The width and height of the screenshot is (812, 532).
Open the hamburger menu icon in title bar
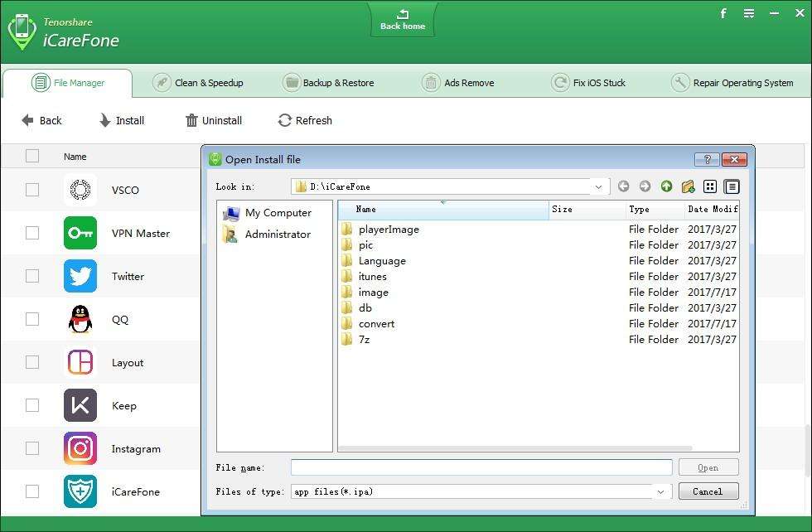tap(749, 13)
